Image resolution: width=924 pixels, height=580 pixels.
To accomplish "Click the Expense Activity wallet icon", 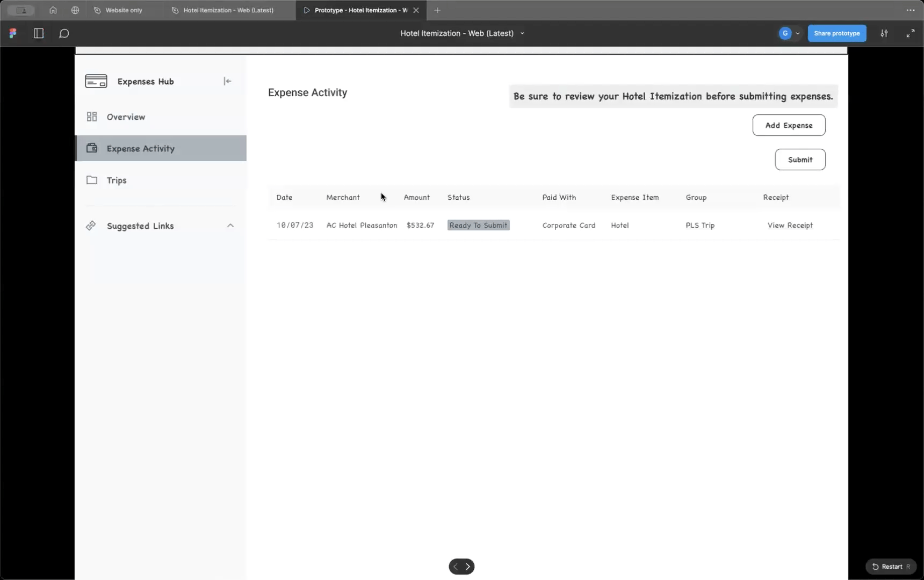I will (x=92, y=148).
